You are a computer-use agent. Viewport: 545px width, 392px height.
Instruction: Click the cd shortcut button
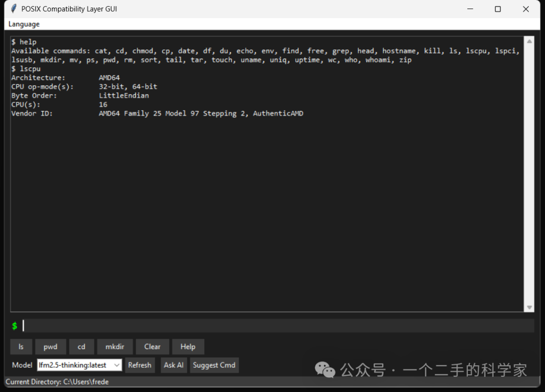(x=81, y=347)
